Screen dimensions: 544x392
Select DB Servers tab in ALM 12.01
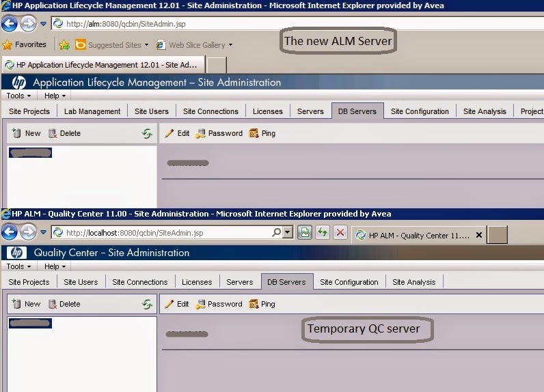click(x=357, y=111)
